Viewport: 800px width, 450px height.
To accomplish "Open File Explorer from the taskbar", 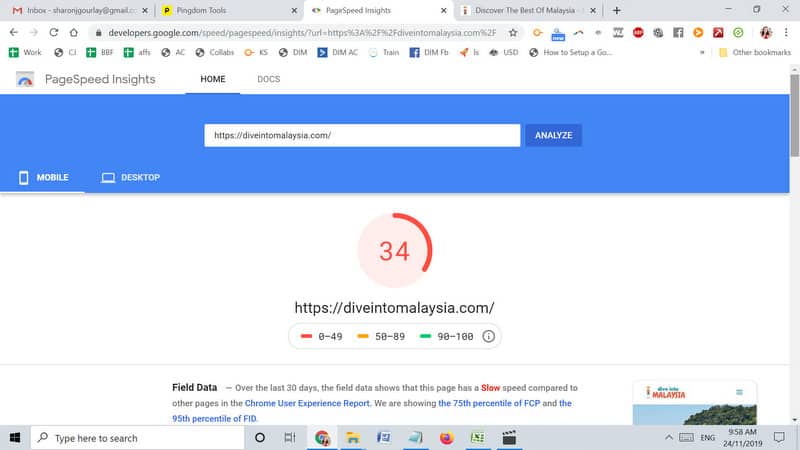I will tap(353, 438).
